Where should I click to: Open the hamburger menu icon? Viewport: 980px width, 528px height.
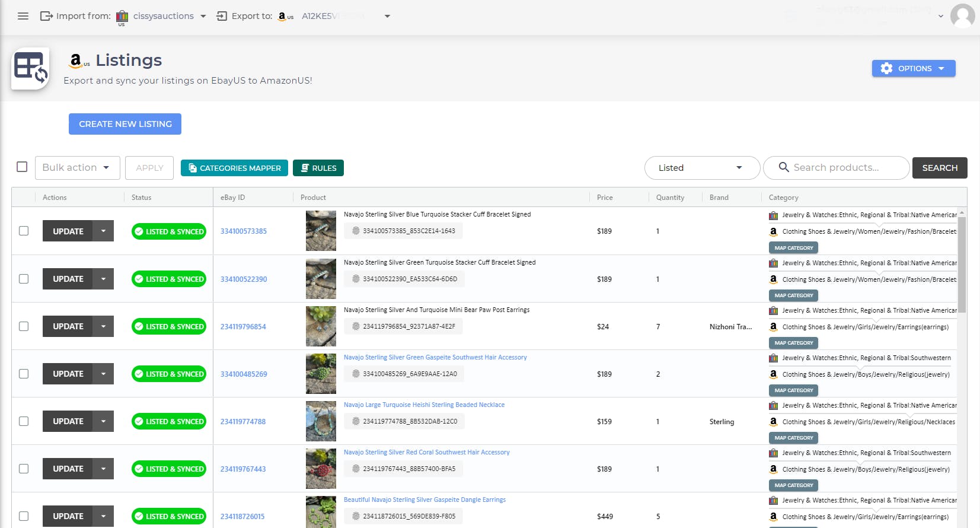[x=23, y=16]
